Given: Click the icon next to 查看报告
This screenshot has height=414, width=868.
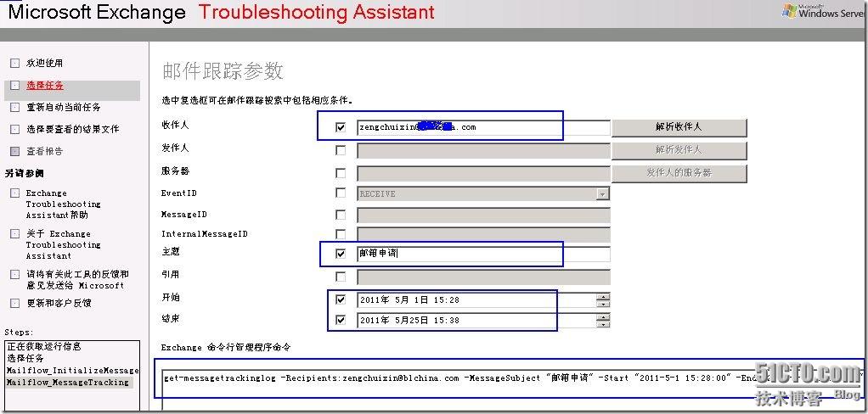Looking at the screenshot, I should pyautogui.click(x=14, y=152).
